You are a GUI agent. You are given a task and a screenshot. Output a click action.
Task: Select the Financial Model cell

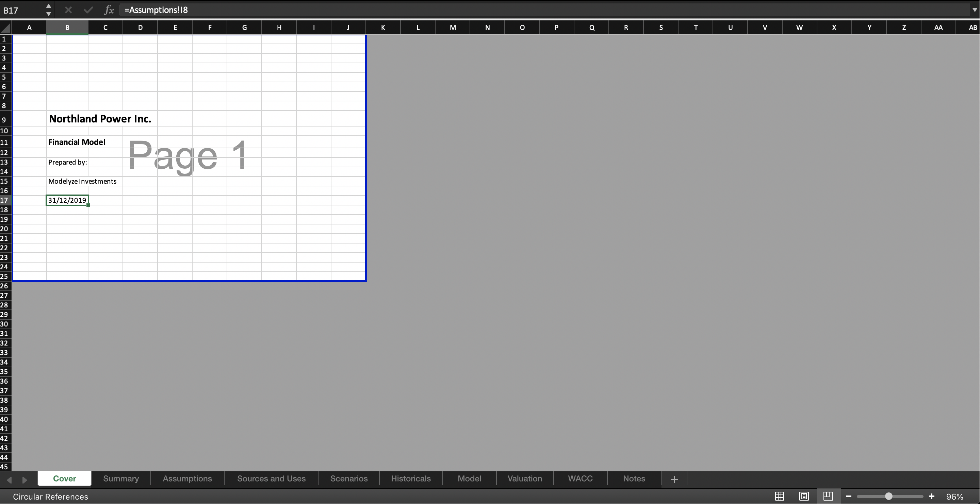pos(67,142)
